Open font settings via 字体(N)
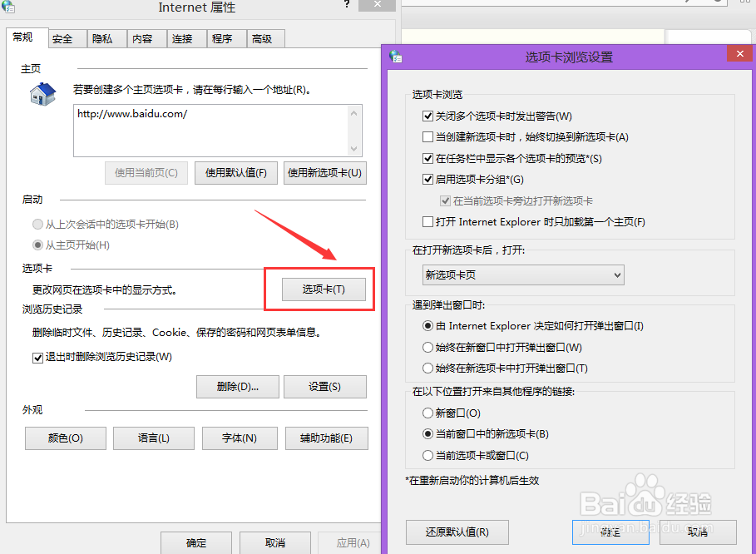This screenshot has height=554, width=756. tap(240, 438)
